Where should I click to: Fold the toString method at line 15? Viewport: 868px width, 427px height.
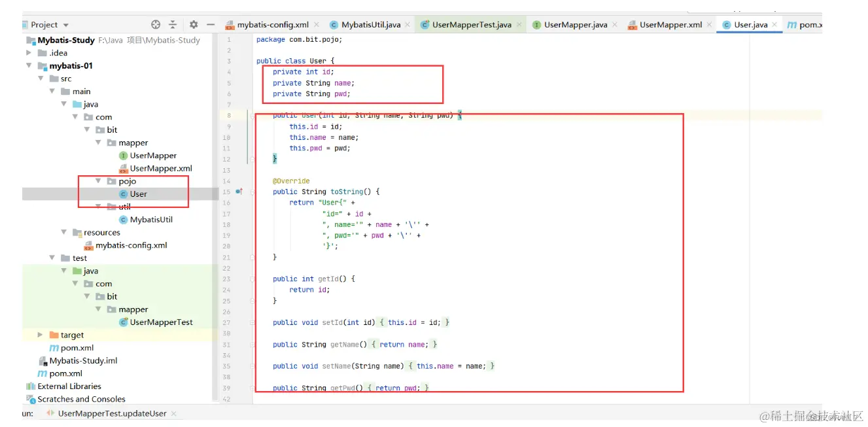[252, 192]
